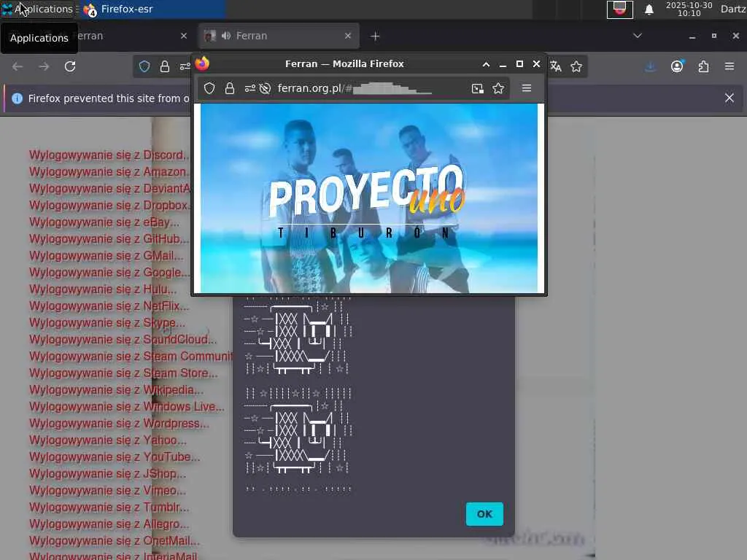This screenshot has height=560, width=747.
Task: Select Firefox-esr taskbar item in panel
Action: click(152, 9)
